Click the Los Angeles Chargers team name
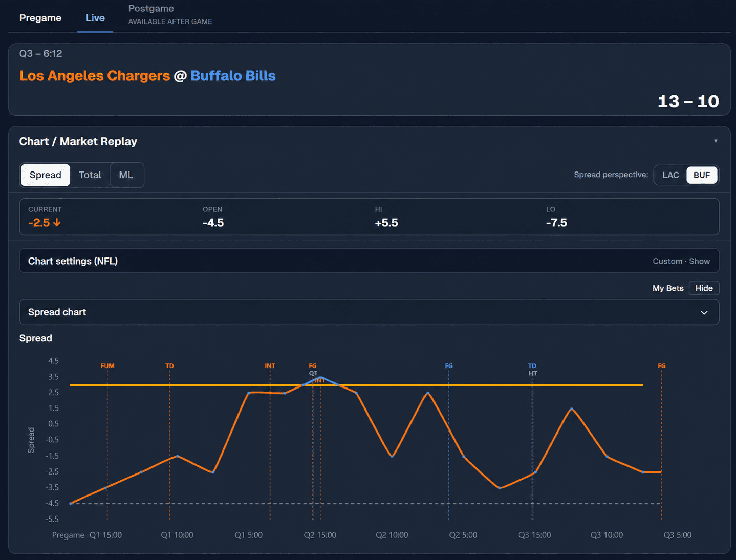The image size is (736, 560). pyautogui.click(x=95, y=76)
